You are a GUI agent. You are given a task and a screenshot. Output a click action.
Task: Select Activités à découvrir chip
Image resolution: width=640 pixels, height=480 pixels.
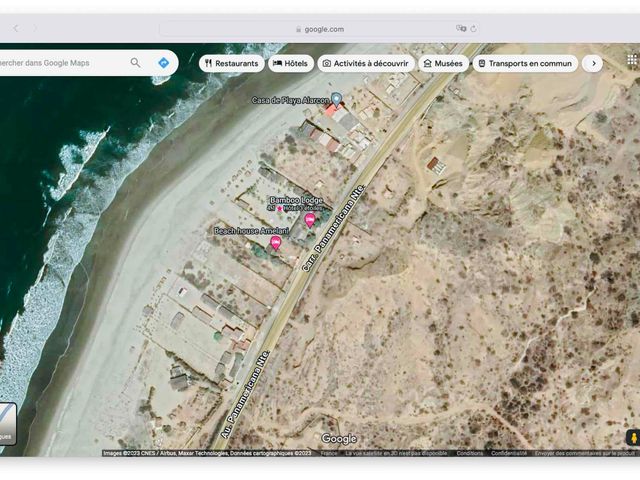coord(366,63)
